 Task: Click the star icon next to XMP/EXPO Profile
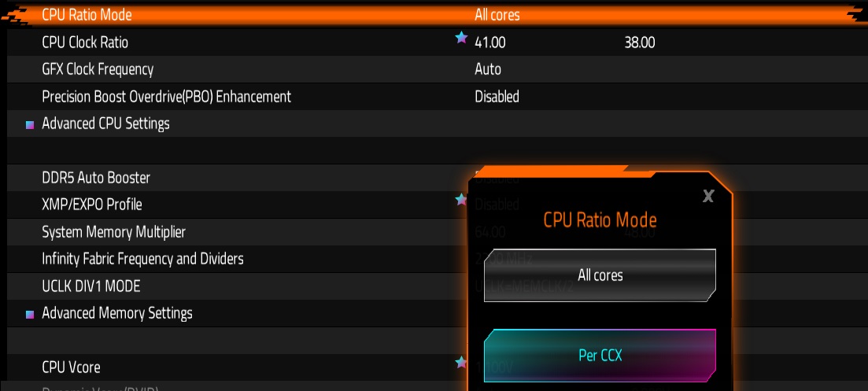pos(461,200)
